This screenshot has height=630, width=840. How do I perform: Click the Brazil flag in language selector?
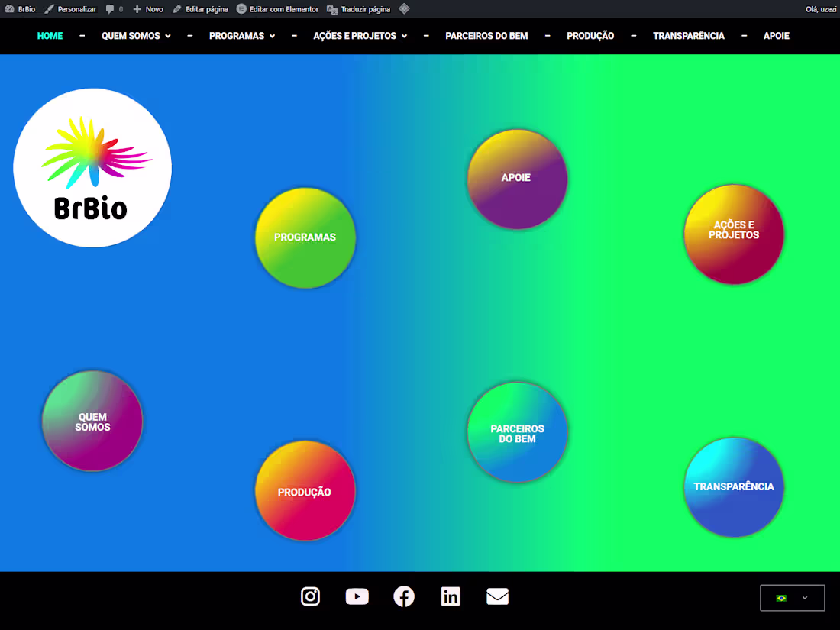click(x=782, y=598)
